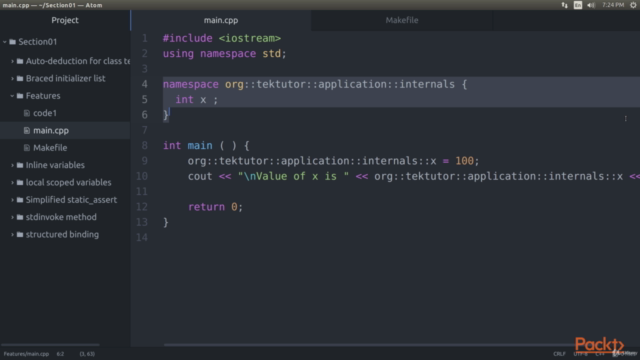Place cursor on '#include <iostream>' line
Screen dimensions: 640x360
(x=222, y=38)
